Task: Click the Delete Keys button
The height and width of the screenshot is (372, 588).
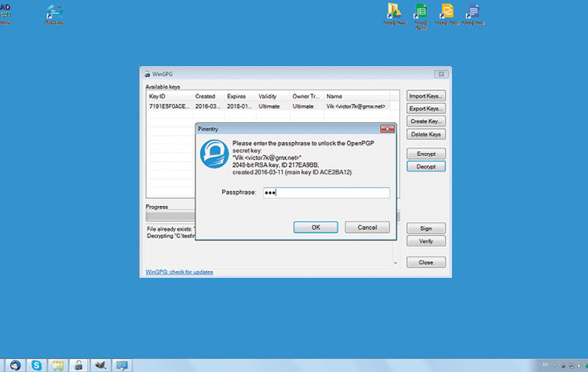Action: coord(426,135)
